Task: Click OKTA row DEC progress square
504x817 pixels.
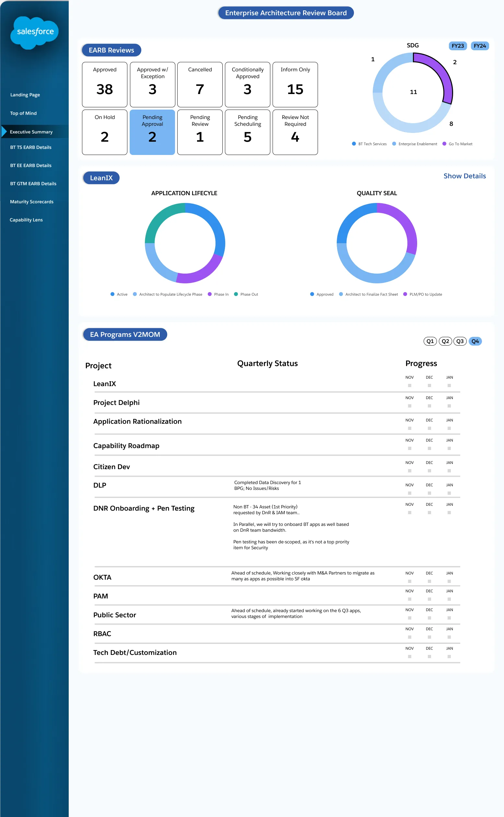Action: (x=429, y=581)
